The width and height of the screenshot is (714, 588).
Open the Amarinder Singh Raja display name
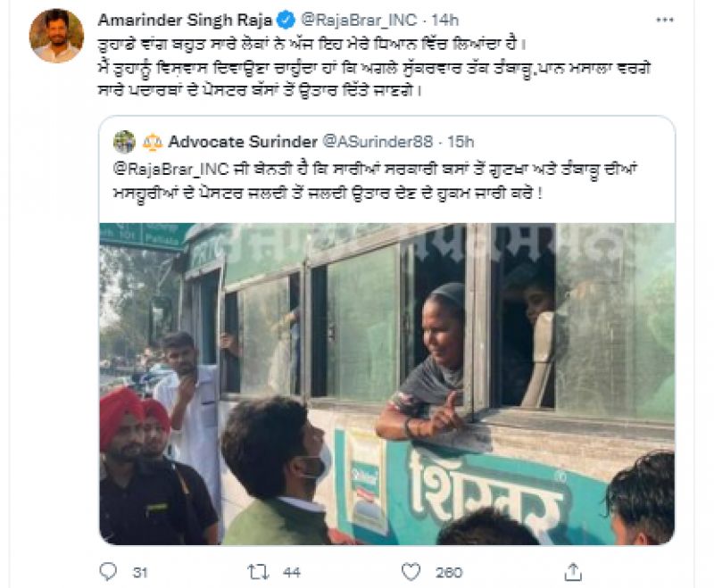185,19
